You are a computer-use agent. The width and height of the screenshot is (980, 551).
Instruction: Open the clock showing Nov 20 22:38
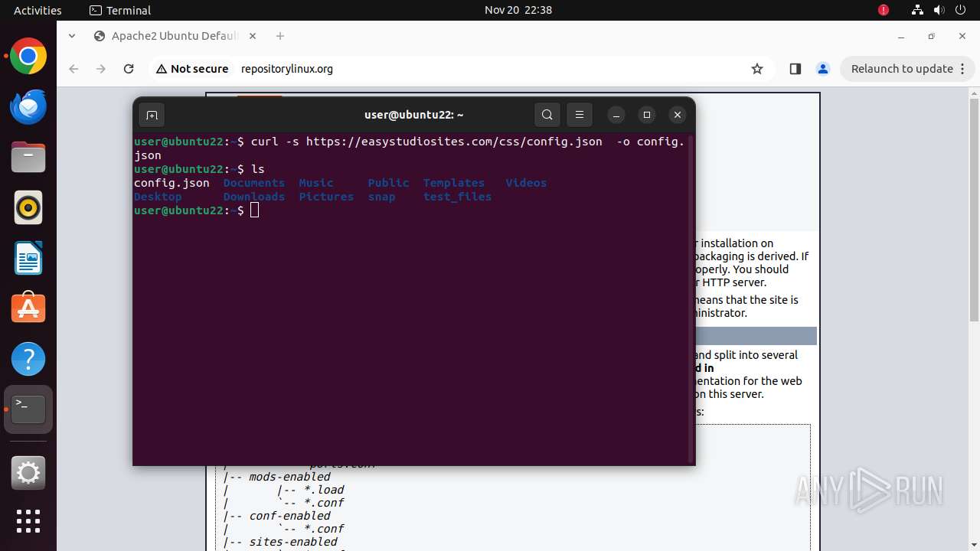tap(518, 10)
